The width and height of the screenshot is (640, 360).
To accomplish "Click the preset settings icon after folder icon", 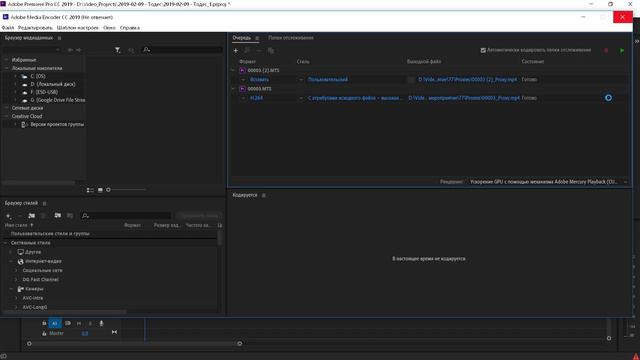I will click(x=43, y=216).
